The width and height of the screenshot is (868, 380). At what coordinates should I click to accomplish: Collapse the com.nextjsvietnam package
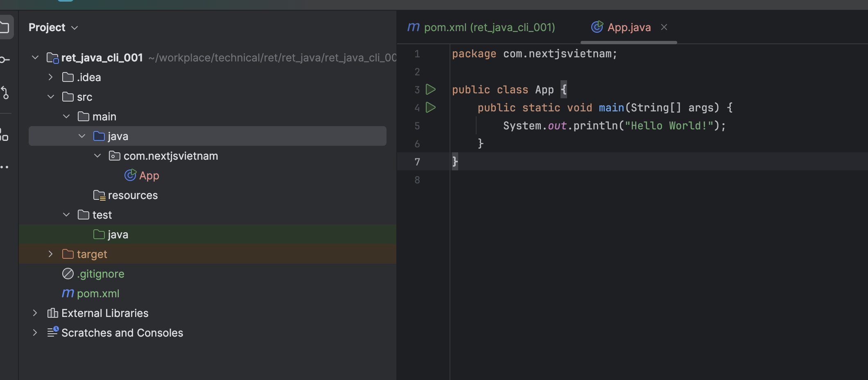pyautogui.click(x=97, y=156)
